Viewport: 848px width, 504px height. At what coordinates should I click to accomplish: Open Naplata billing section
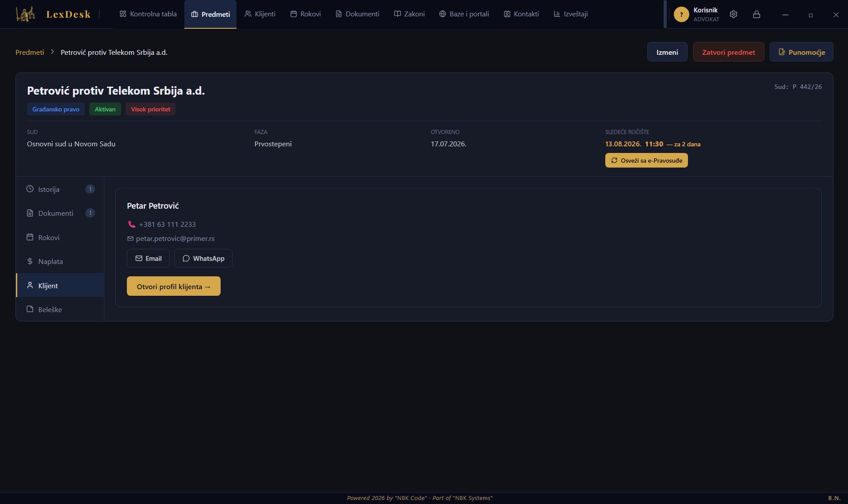pos(60,261)
